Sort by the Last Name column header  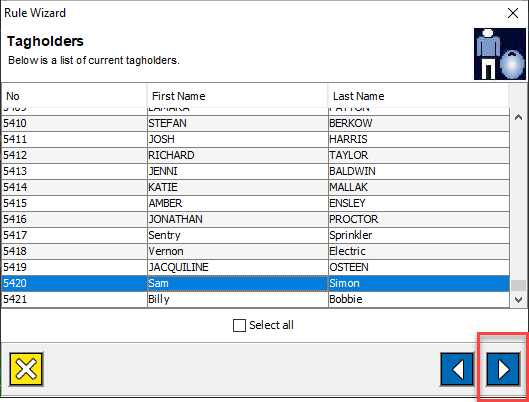point(418,96)
